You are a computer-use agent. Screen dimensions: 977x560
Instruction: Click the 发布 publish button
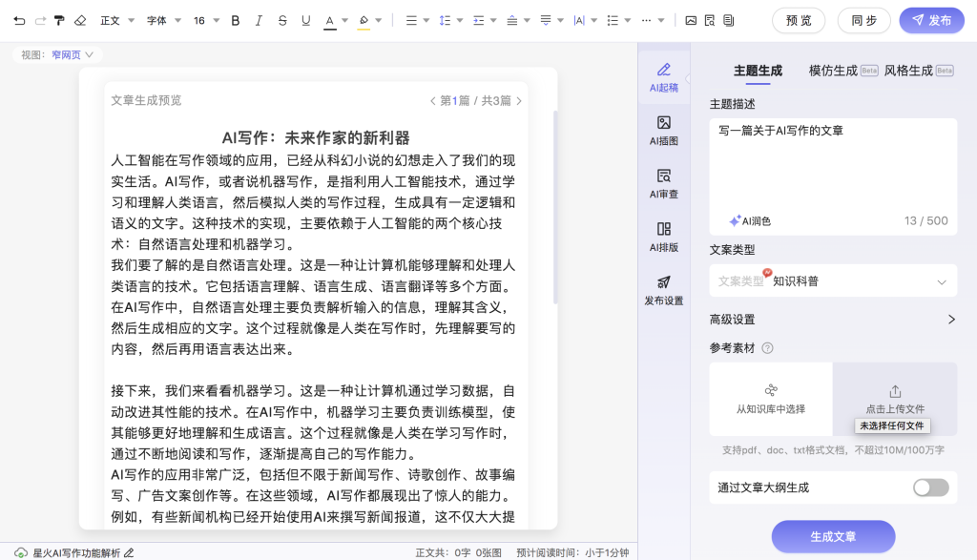(932, 21)
